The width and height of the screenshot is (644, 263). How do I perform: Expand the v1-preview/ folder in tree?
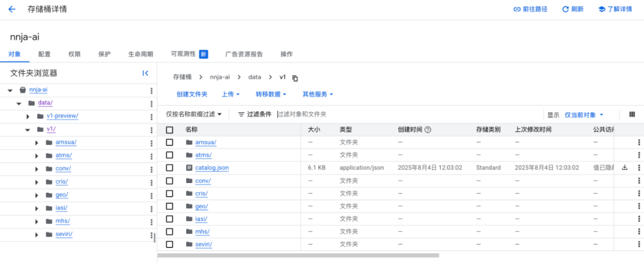coord(27,116)
